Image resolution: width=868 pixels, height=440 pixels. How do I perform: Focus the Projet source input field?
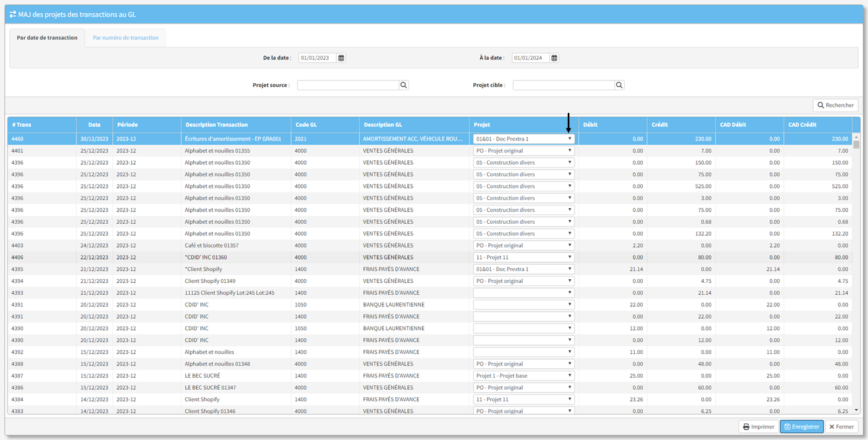coord(348,85)
